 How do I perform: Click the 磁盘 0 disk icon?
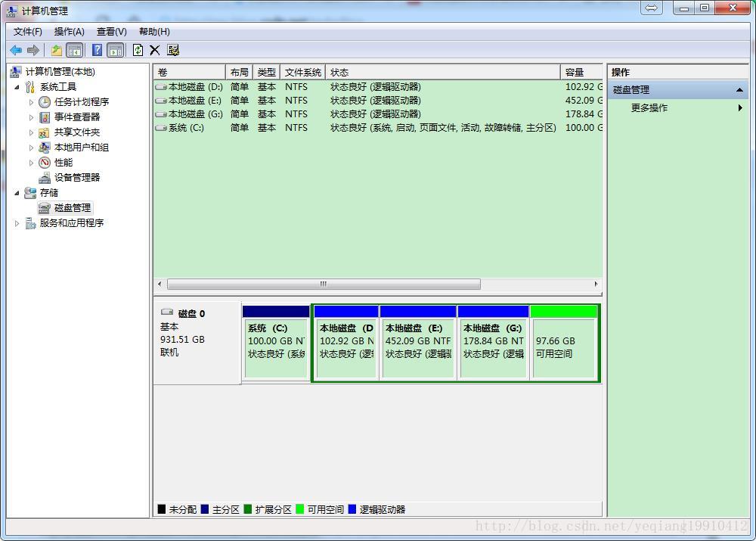coord(167,312)
